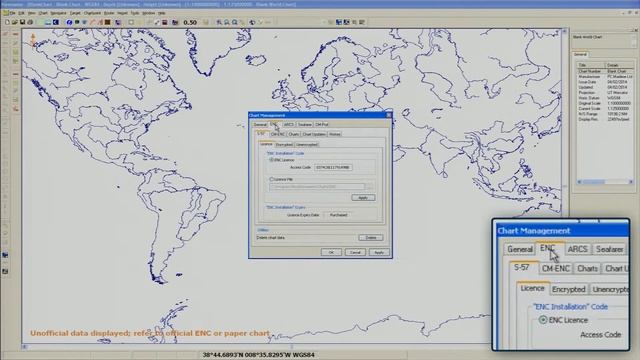Open the Route menu

click(109, 13)
